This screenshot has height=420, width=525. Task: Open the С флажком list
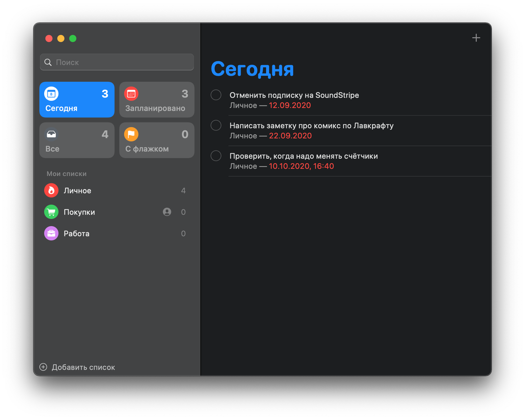click(x=157, y=140)
